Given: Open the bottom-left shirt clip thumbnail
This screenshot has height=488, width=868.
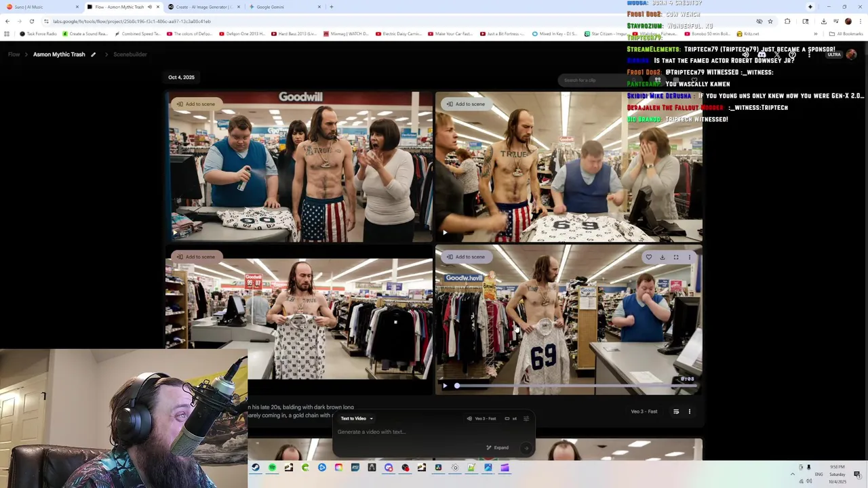Looking at the screenshot, I should coord(299,319).
